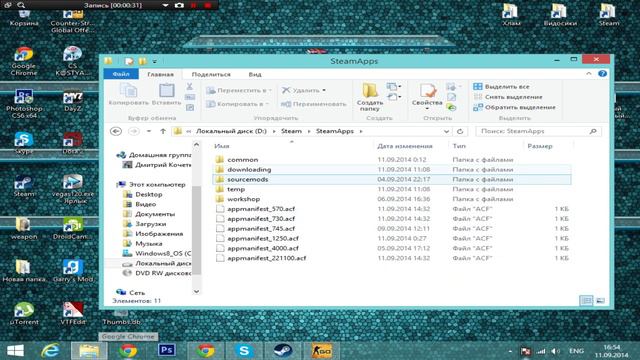Open the Steam desktop shortcut on the left side
The height and width of the screenshot is (360, 640).
pos(24,186)
